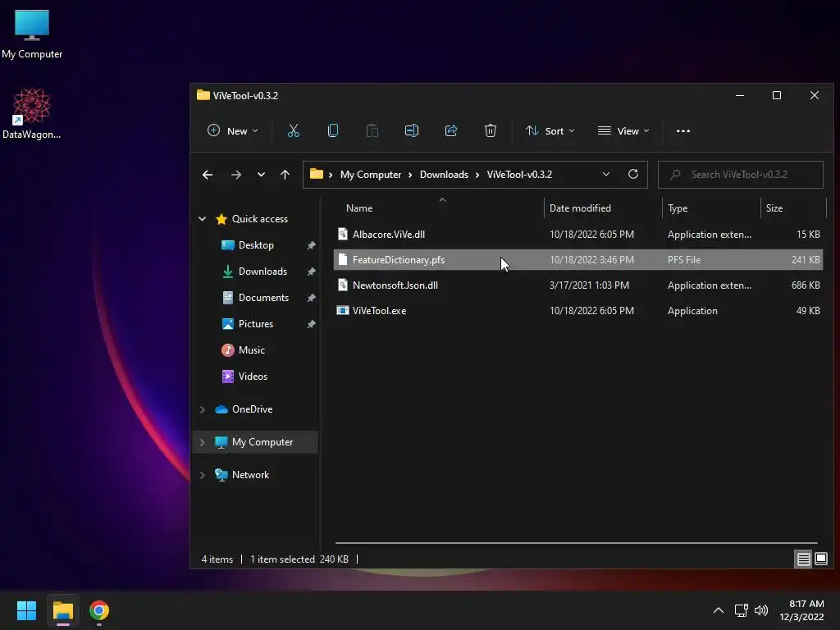This screenshot has width=840, height=630.
Task: Click the Cut scissors icon
Action: pos(293,130)
